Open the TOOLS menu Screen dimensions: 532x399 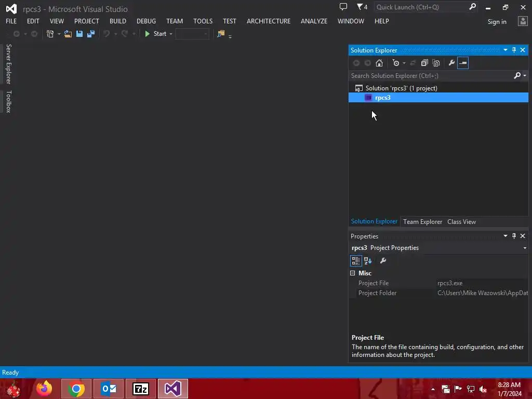203,21
